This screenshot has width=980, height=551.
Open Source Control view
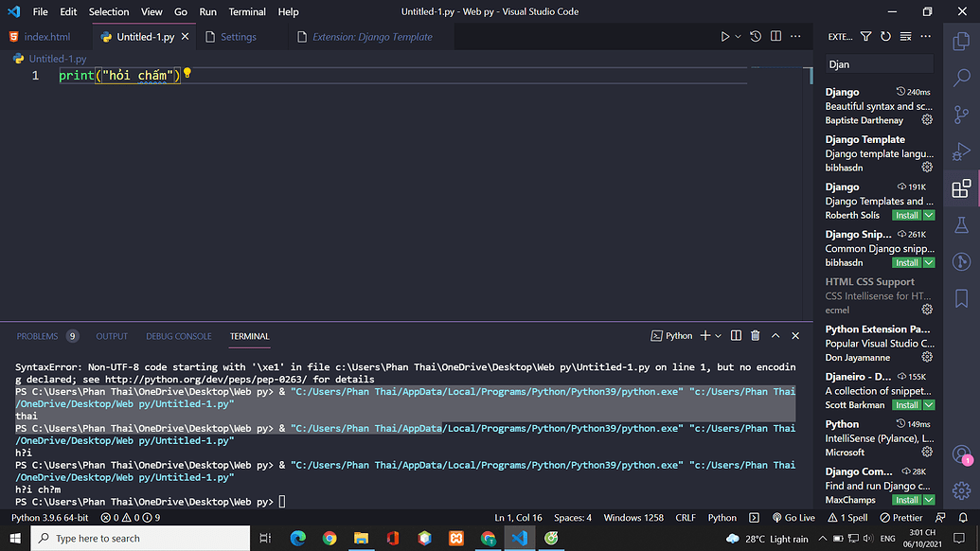tap(961, 115)
